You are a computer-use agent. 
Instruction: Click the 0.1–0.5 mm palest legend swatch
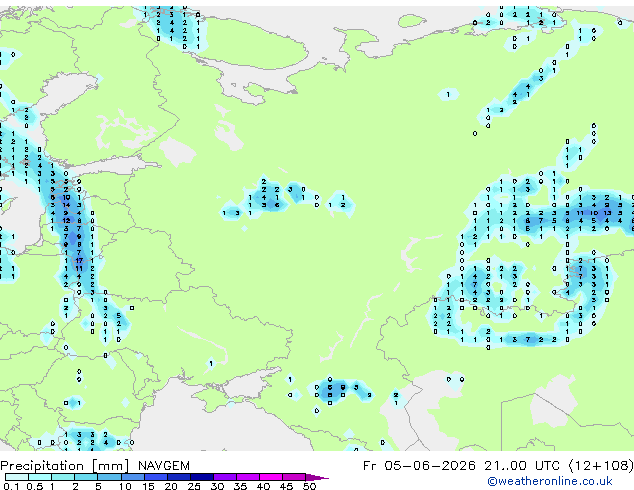(x=17, y=477)
